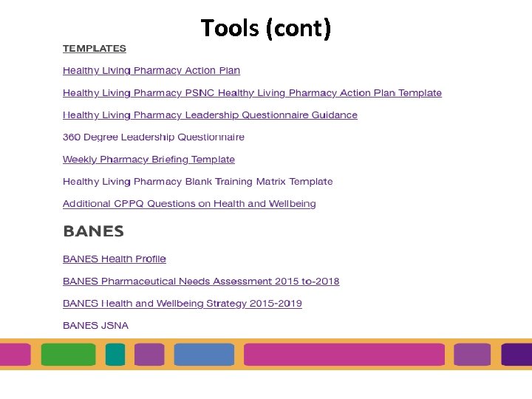Open Healthy Living Pharmacy Action Plan link

151,71
